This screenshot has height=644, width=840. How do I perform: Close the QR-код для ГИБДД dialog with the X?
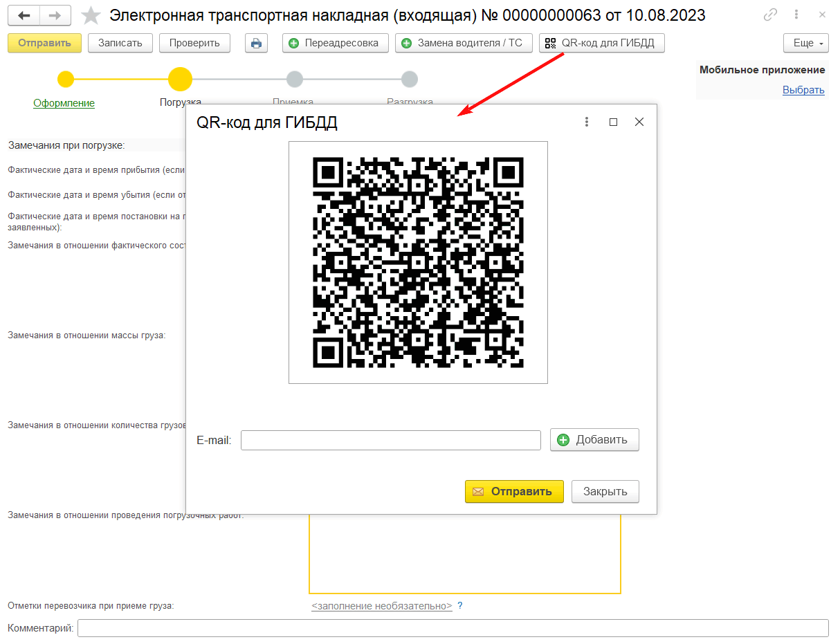tap(639, 122)
